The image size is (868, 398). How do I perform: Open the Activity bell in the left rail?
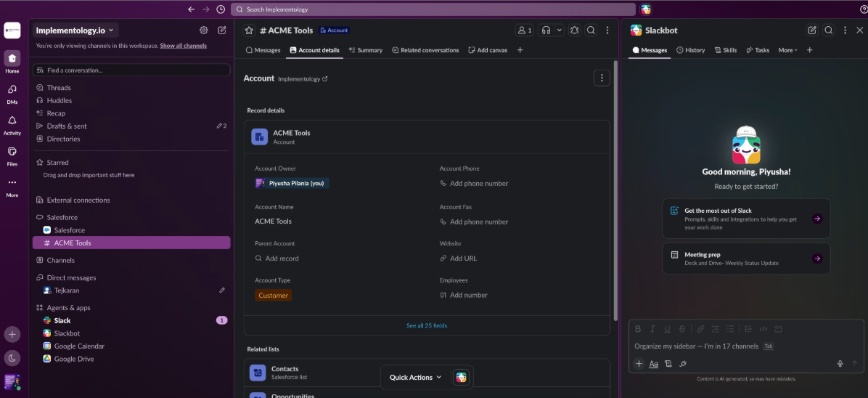click(x=12, y=125)
